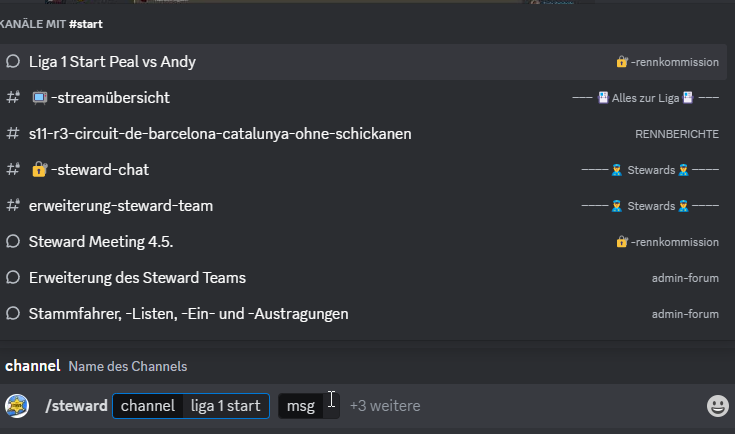This screenshot has width=735, height=434.
Task: Click thread icon beside Steward Meeting 4.5.
Action: point(13,242)
